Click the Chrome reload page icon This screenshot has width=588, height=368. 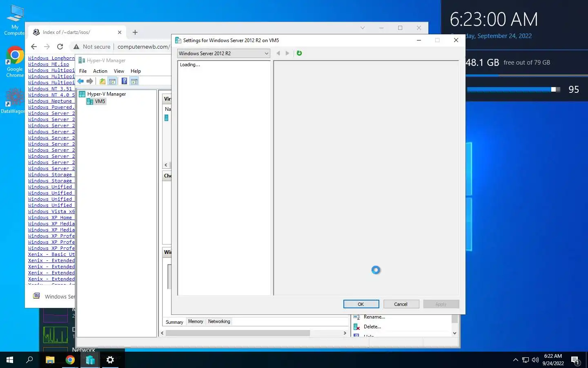click(60, 47)
